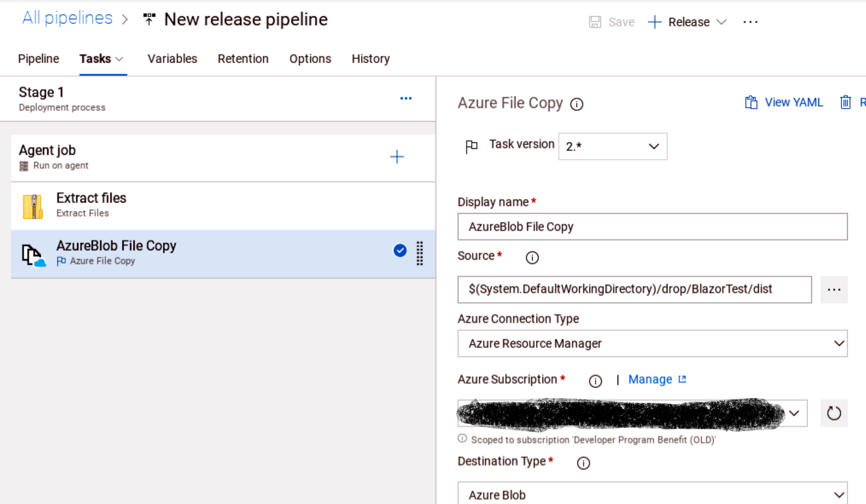
Task: Open the Manage subscription link
Action: (x=650, y=379)
